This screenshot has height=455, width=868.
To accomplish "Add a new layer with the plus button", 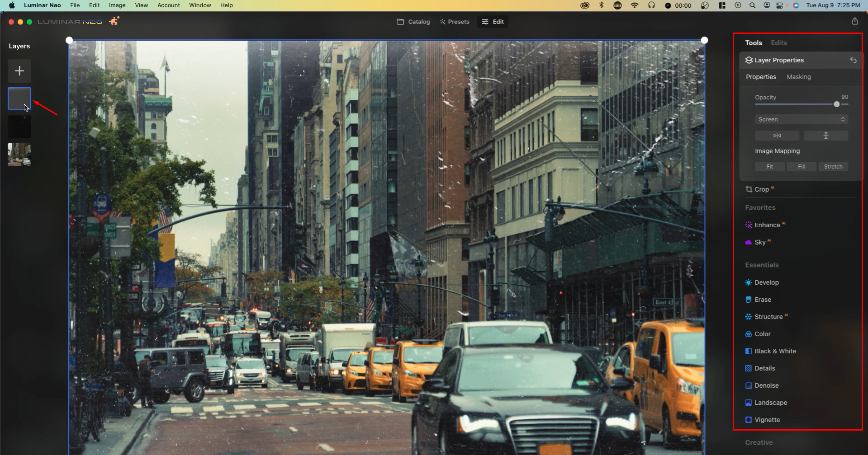I will tap(19, 71).
